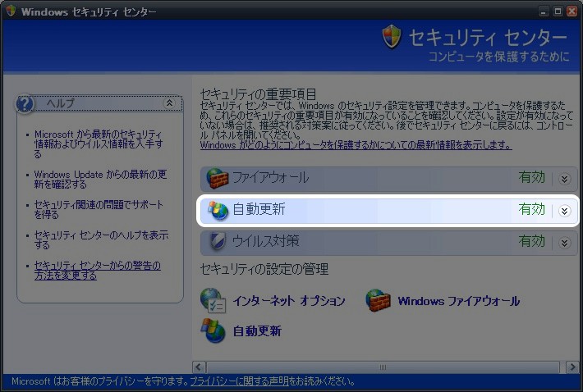The image size is (583, 392).
Task: Click the horizontal scrollbar left arrow
Action: [199, 367]
